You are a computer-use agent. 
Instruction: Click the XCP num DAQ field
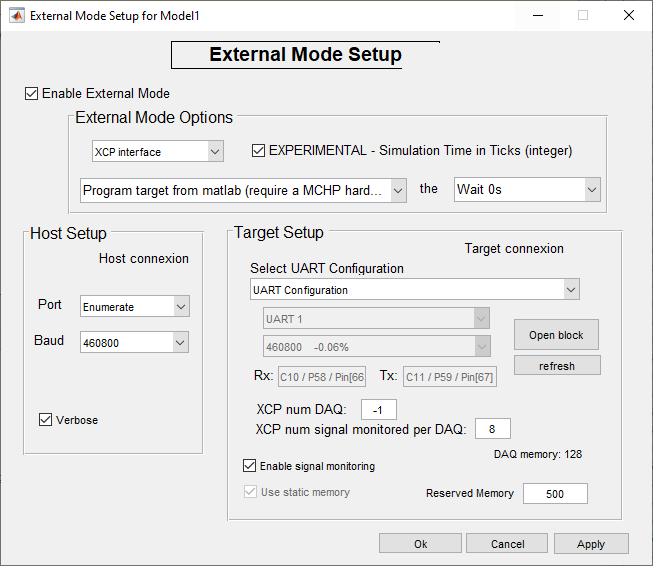tap(379, 409)
